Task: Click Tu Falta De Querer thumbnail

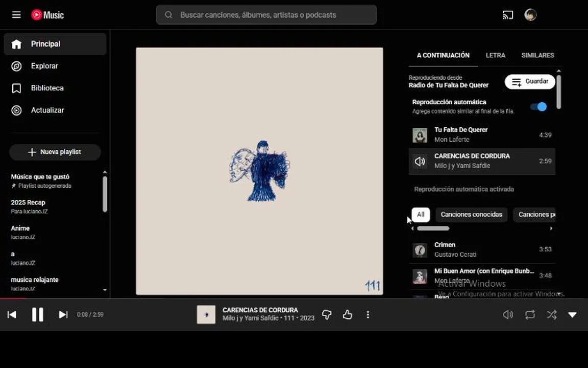Action: (x=420, y=135)
